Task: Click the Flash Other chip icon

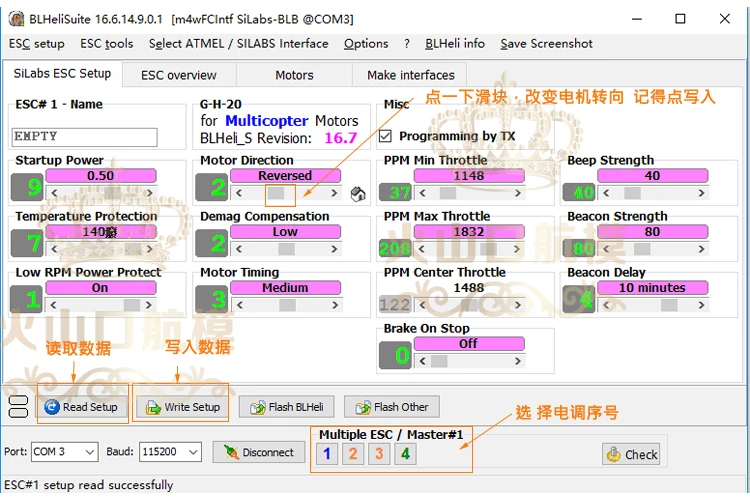Action: pos(363,408)
